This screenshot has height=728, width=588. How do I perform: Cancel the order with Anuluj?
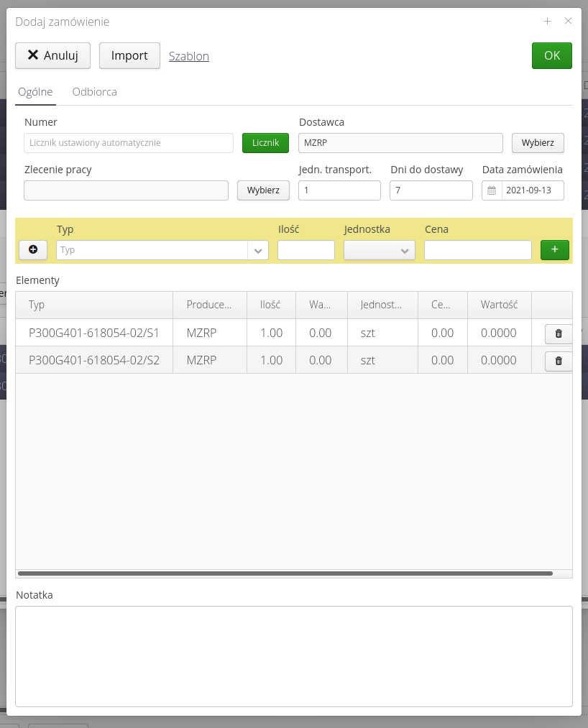click(52, 55)
